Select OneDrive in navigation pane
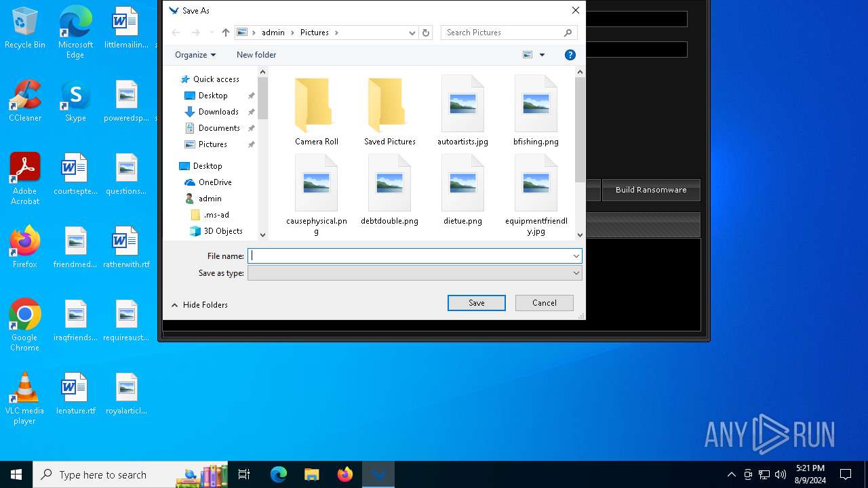 [208, 182]
